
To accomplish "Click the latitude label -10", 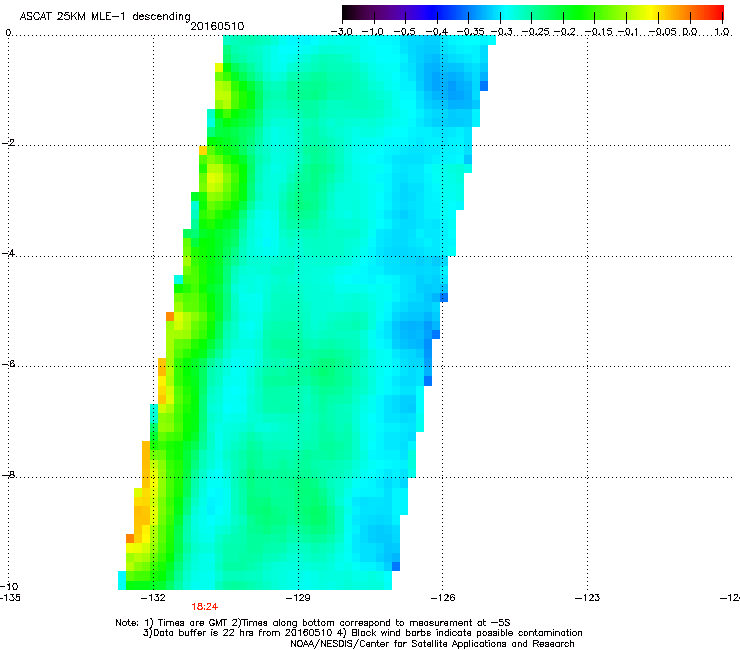I will click(x=9, y=586).
